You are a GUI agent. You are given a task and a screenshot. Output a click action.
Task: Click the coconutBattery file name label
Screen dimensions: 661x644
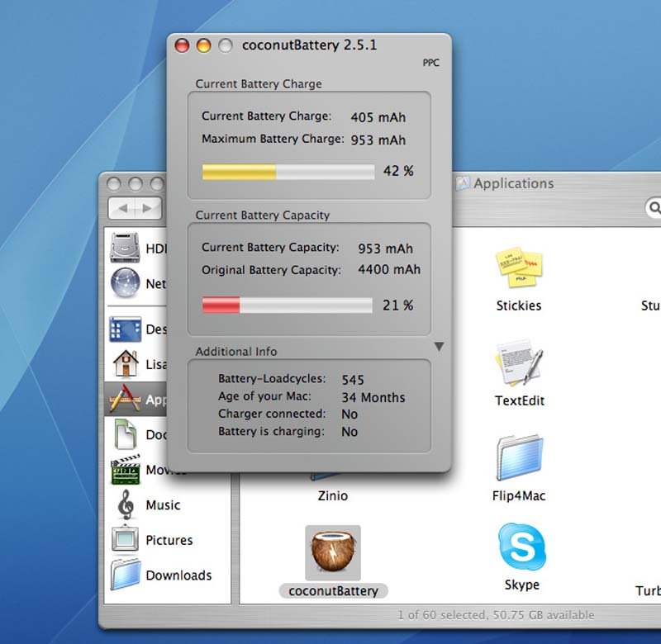point(334,591)
